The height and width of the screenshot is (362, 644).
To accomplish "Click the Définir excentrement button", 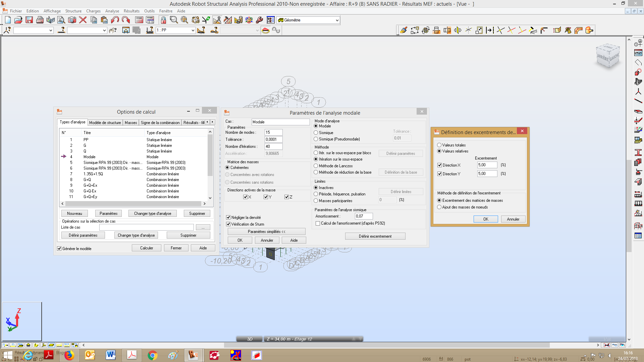I will [x=375, y=236].
